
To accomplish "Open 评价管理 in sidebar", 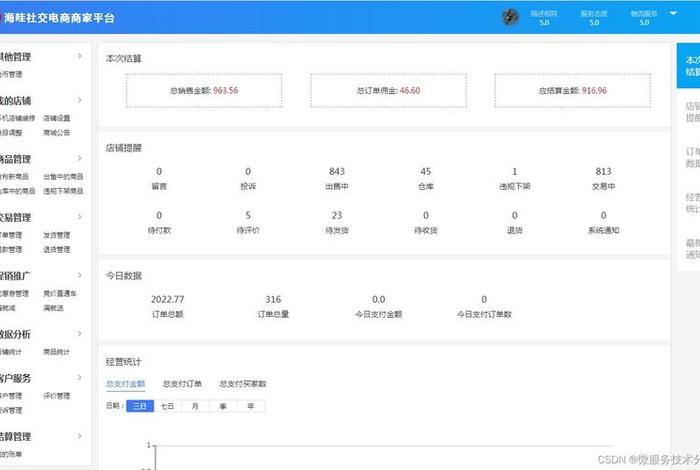I will pos(57,396).
